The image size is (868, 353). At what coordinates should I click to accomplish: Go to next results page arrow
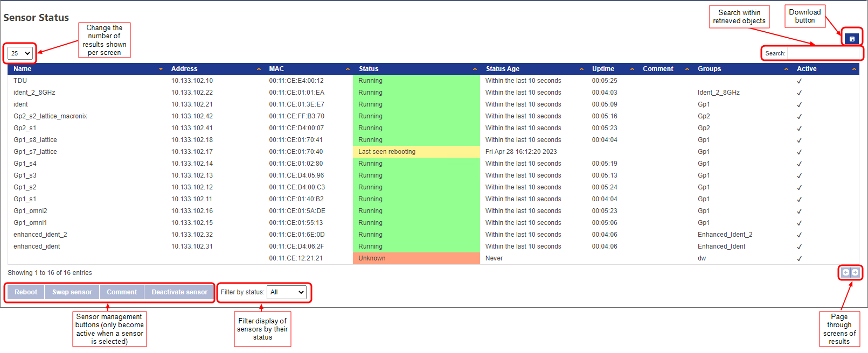pyautogui.click(x=855, y=272)
